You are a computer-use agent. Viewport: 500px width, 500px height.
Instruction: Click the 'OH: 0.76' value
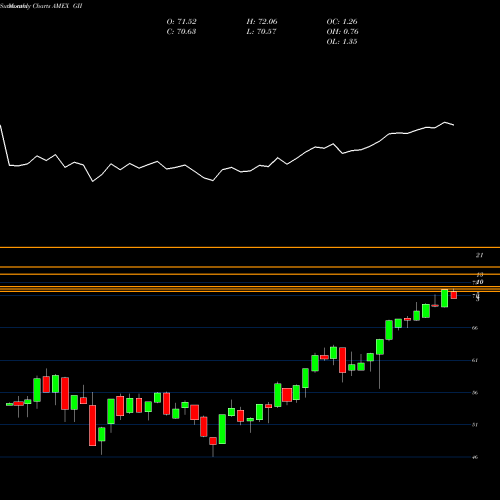coord(342,32)
